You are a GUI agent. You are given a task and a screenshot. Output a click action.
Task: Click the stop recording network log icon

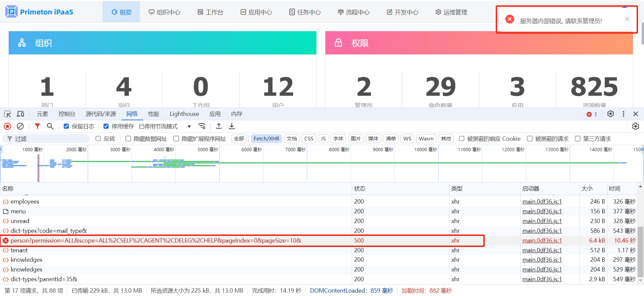(7, 126)
